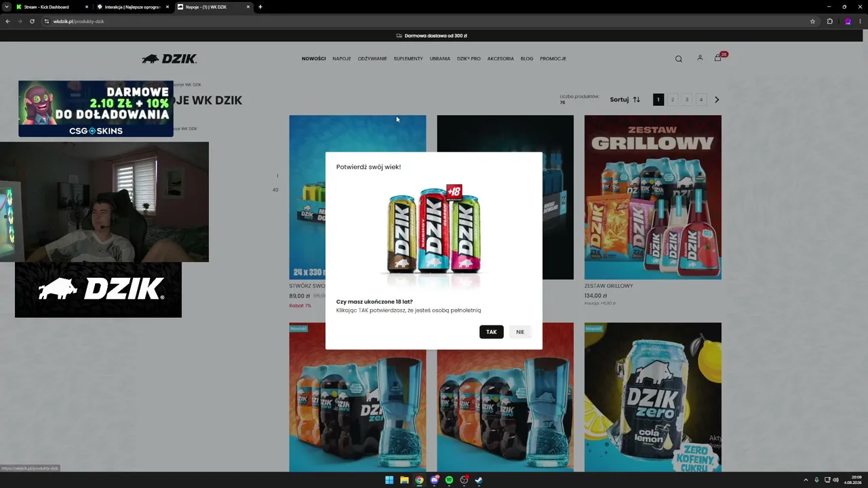Open Chrome extensions puzzle icon

[829, 21]
